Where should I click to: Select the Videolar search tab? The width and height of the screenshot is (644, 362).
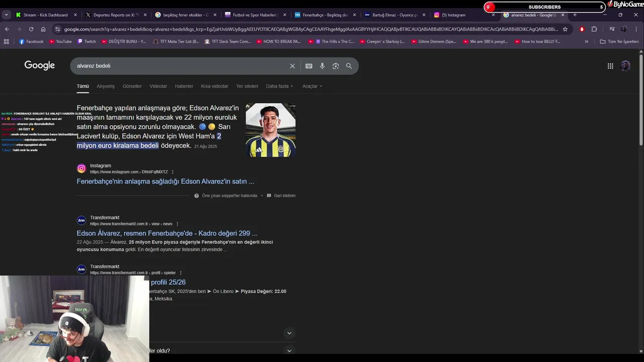pos(158,86)
